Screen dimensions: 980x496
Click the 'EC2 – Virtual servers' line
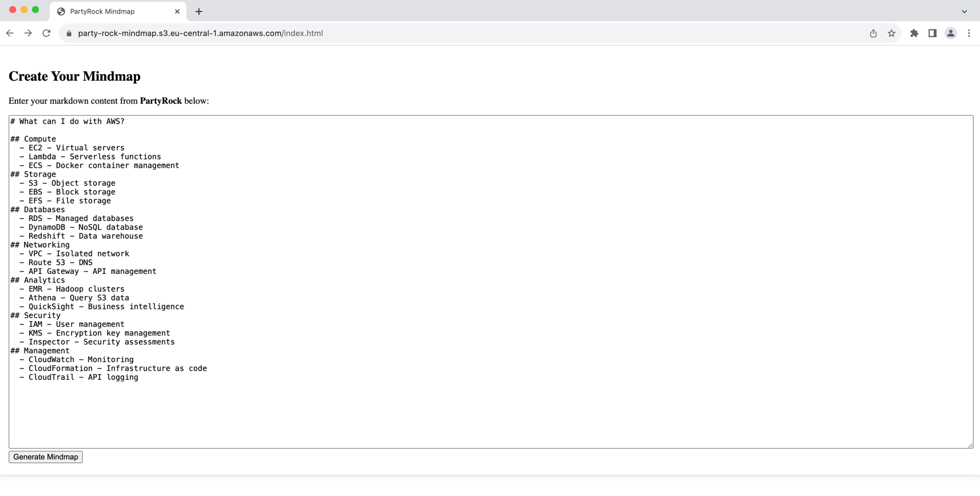72,147
